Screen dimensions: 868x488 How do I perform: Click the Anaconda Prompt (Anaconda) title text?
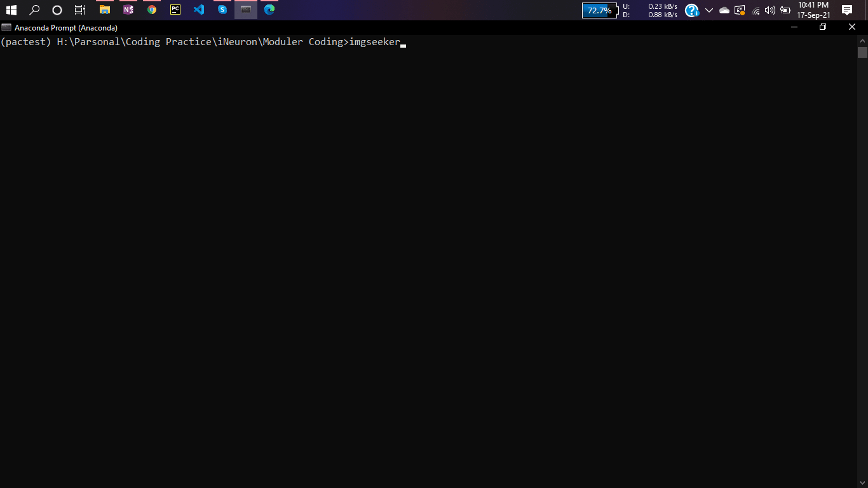click(66, 28)
